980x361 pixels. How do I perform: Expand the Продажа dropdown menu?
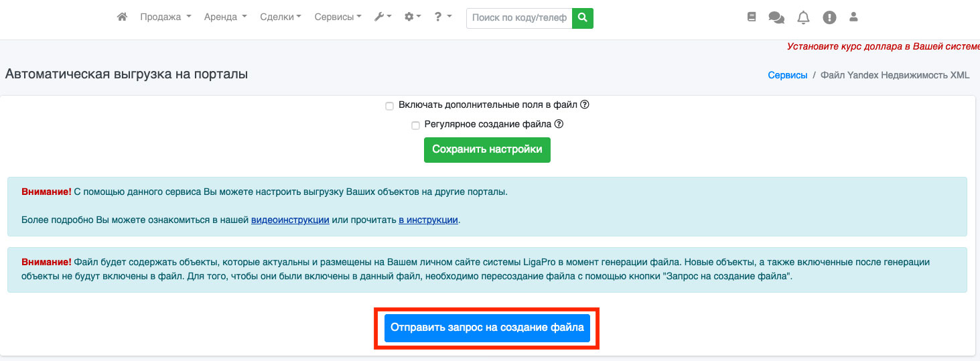[165, 17]
